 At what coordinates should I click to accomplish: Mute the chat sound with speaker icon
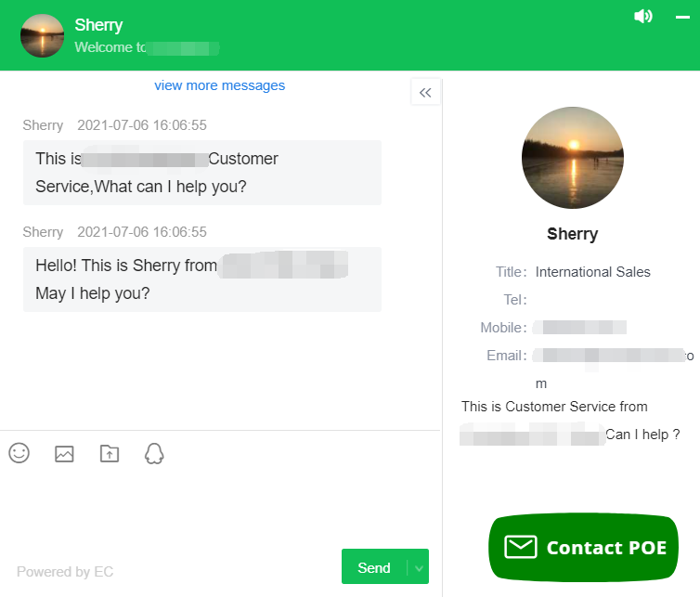(x=642, y=16)
